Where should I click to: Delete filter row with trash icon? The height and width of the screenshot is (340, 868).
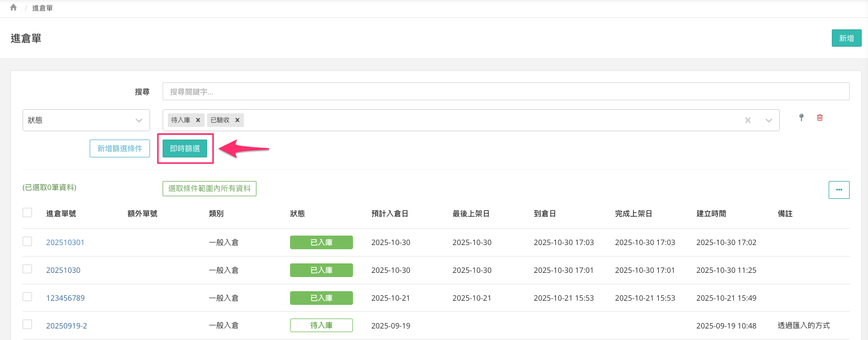tap(820, 118)
